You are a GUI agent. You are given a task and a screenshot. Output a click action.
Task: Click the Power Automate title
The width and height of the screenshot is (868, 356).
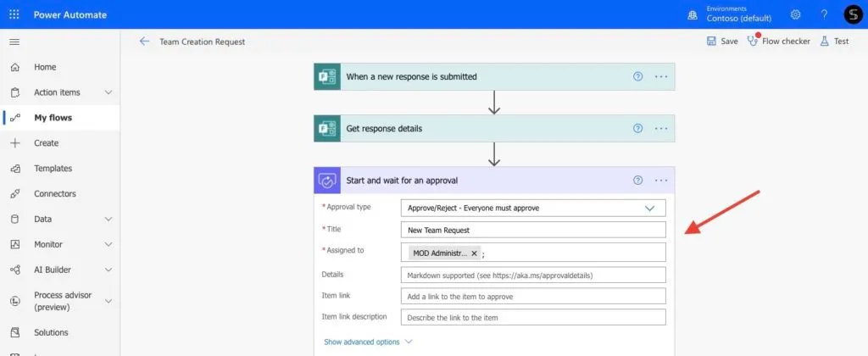coord(70,15)
